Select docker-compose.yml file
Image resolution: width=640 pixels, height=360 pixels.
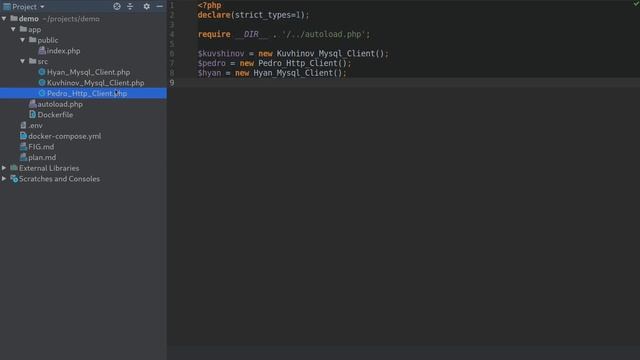[x=64, y=136]
